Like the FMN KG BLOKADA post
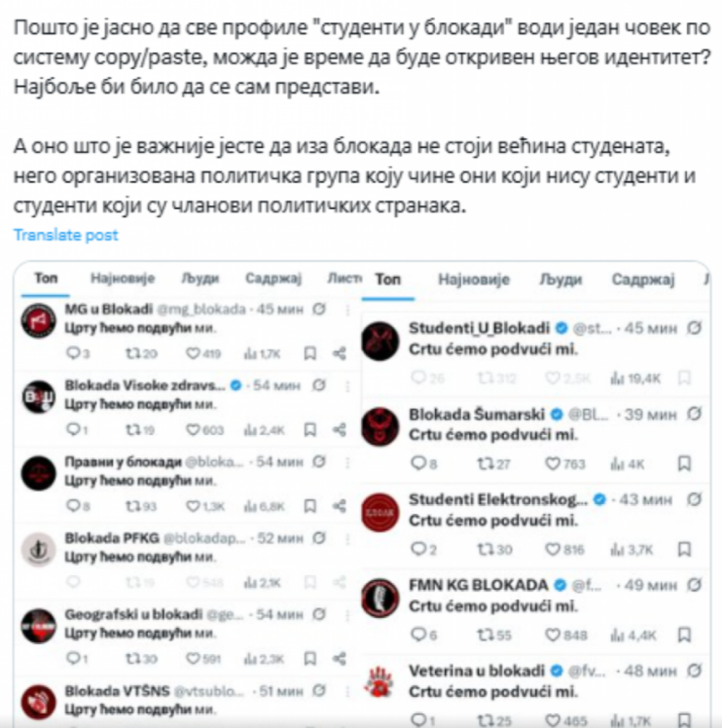Screen dimensions: 722x728 click(565, 635)
